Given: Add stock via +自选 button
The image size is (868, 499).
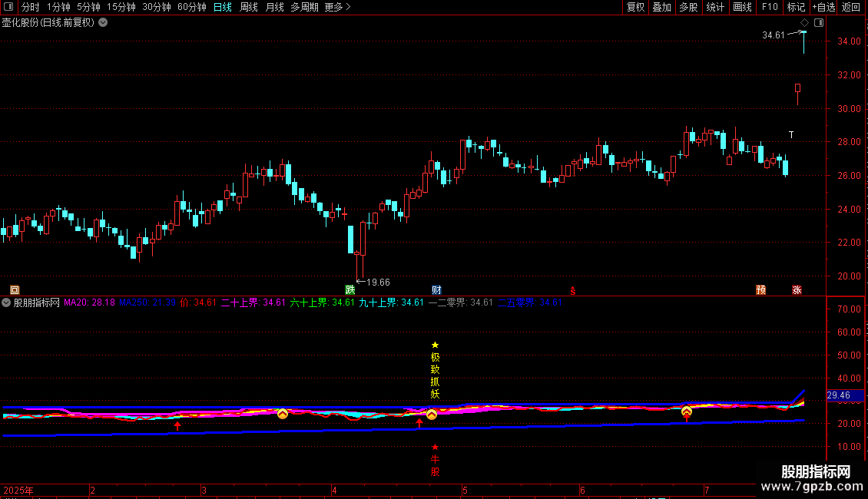Looking at the screenshot, I should coord(823,7).
